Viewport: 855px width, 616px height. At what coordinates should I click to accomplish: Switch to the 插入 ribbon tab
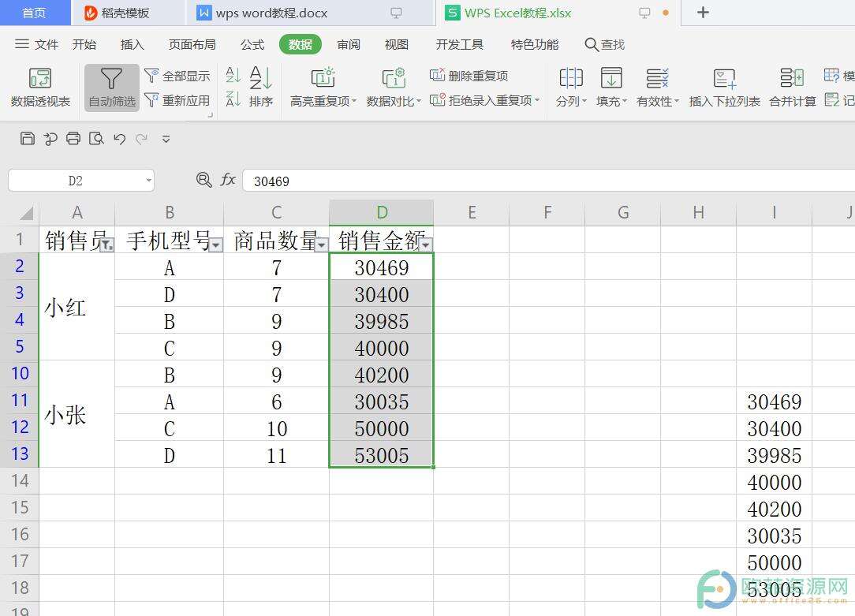[132, 45]
